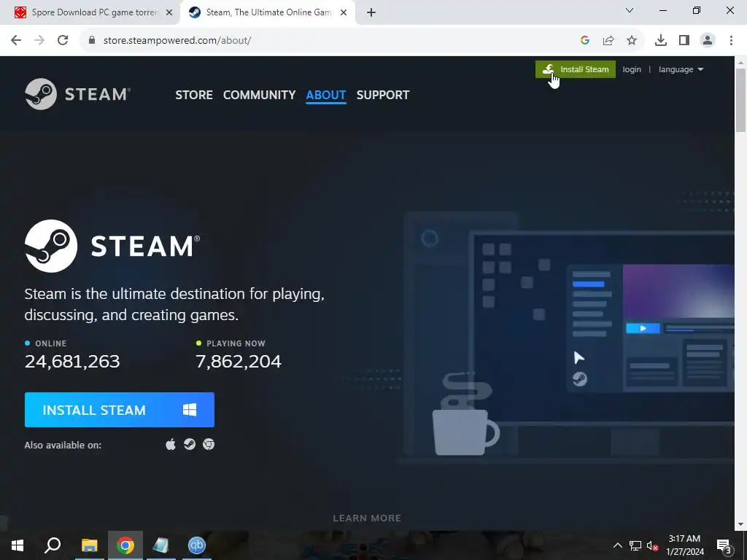
Task: Bookmark this page with star icon
Action: 632,41
